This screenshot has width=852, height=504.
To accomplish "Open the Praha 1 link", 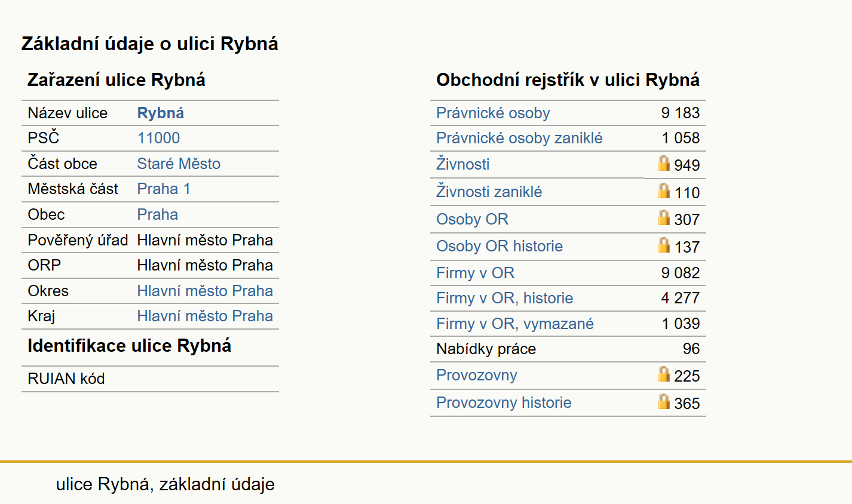I will click(x=164, y=189).
